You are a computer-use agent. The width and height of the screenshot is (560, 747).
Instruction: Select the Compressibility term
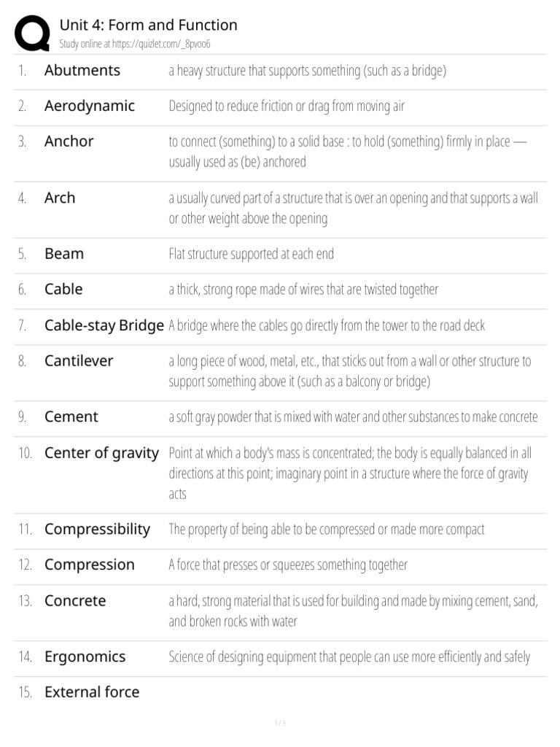tap(97, 530)
